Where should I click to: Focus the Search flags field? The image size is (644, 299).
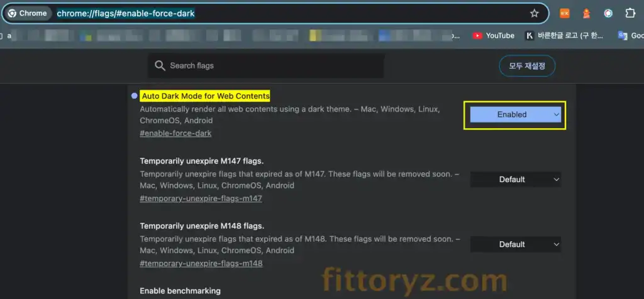[266, 65]
